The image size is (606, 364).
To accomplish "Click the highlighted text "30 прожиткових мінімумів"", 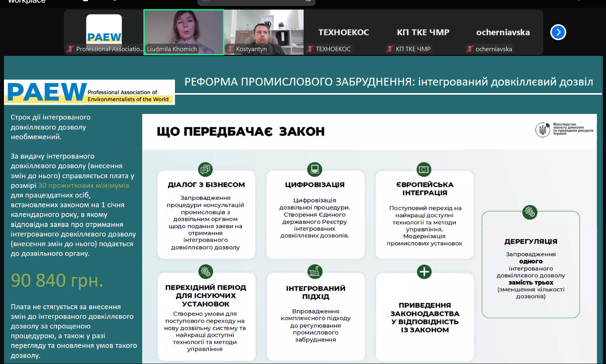I will click(84, 185).
